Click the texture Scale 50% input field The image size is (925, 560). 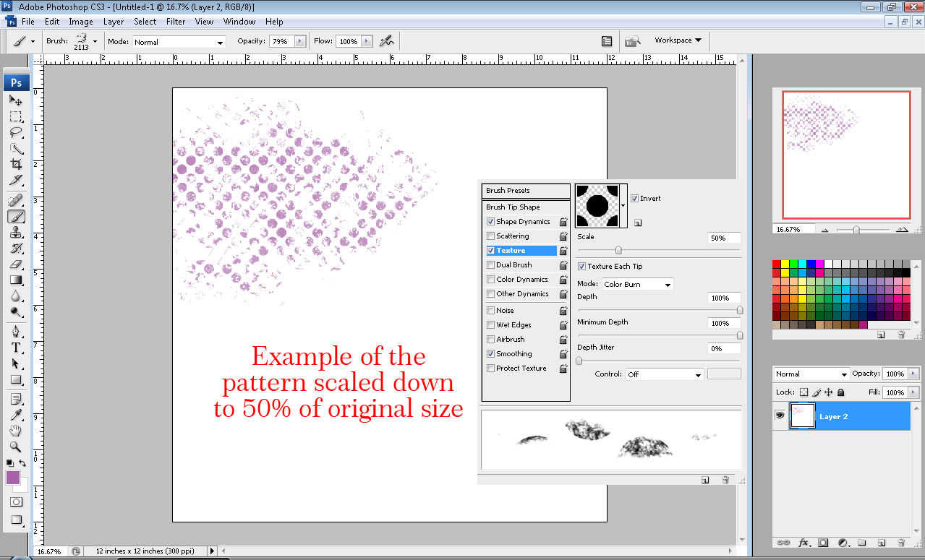coord(724,238)
